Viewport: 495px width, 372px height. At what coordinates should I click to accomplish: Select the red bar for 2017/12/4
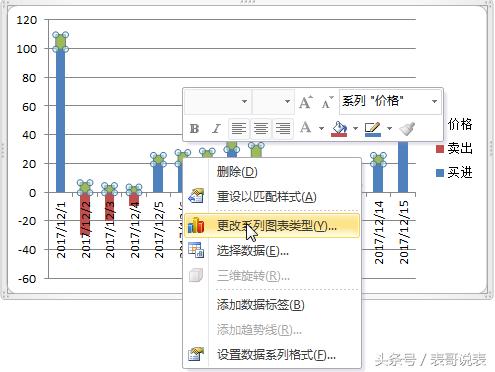[134, 199]
